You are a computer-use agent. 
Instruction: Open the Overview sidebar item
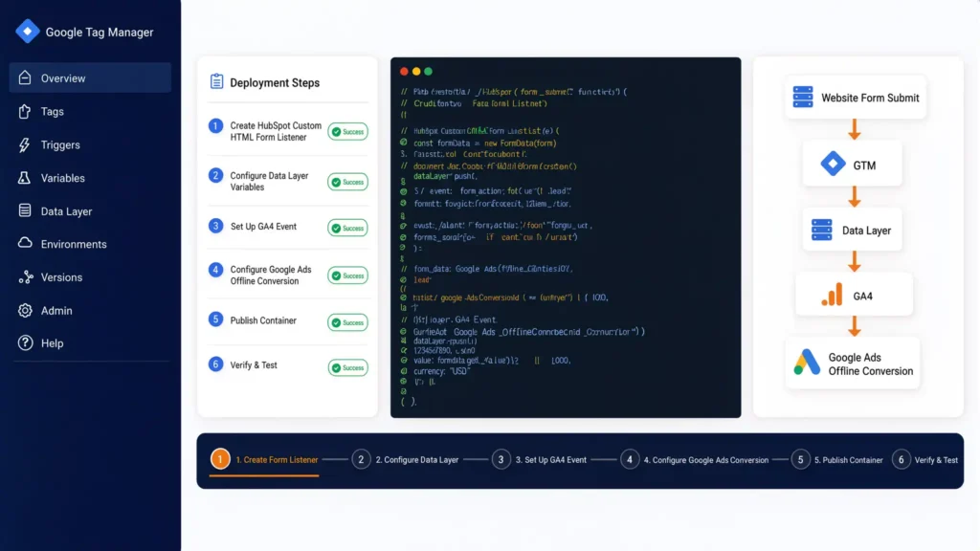[90, 78]
